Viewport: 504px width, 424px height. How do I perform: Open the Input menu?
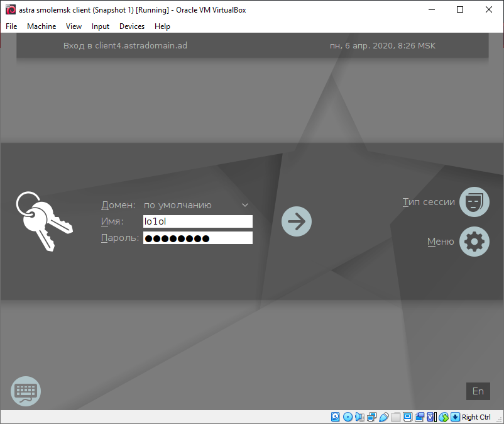pos(101,26)
